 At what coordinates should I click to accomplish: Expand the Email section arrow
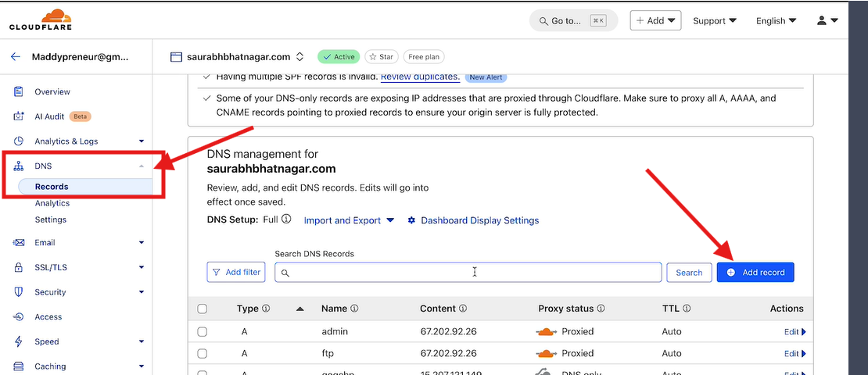142,242
